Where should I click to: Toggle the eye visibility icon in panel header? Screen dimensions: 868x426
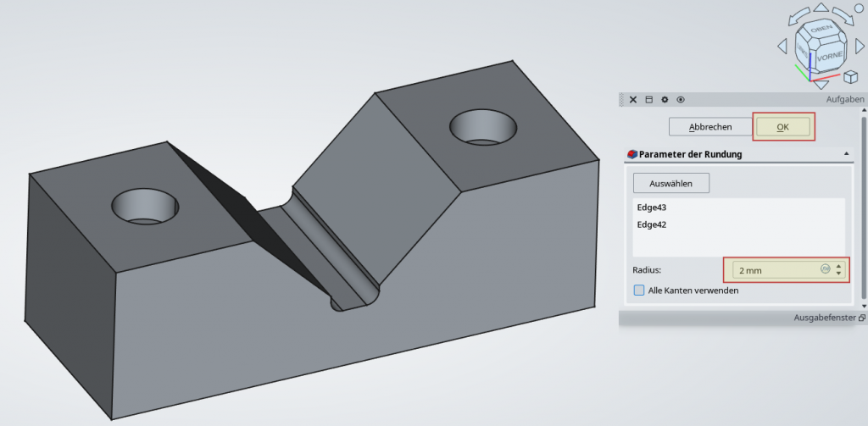click(680, 100)
